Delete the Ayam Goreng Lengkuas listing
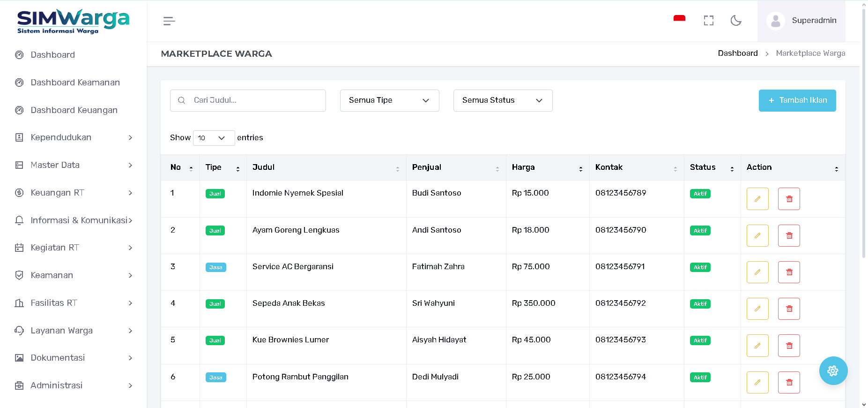This screenshot has height=408, width=868. [789, 235]
